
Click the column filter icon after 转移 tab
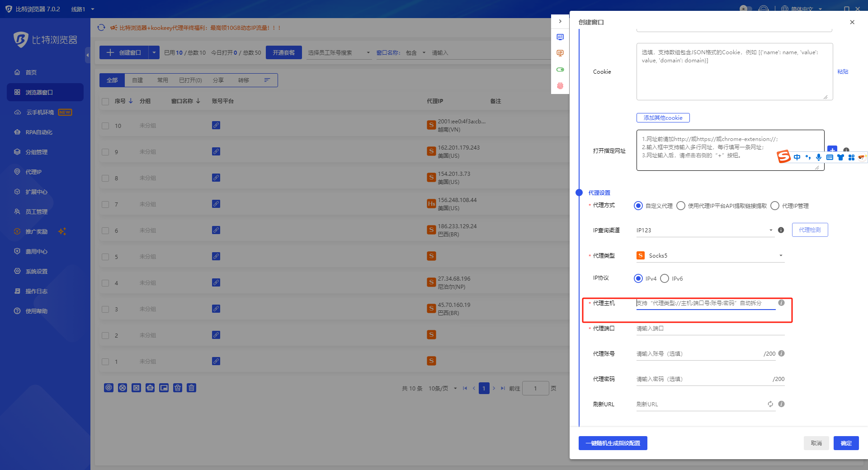point(267,80)
